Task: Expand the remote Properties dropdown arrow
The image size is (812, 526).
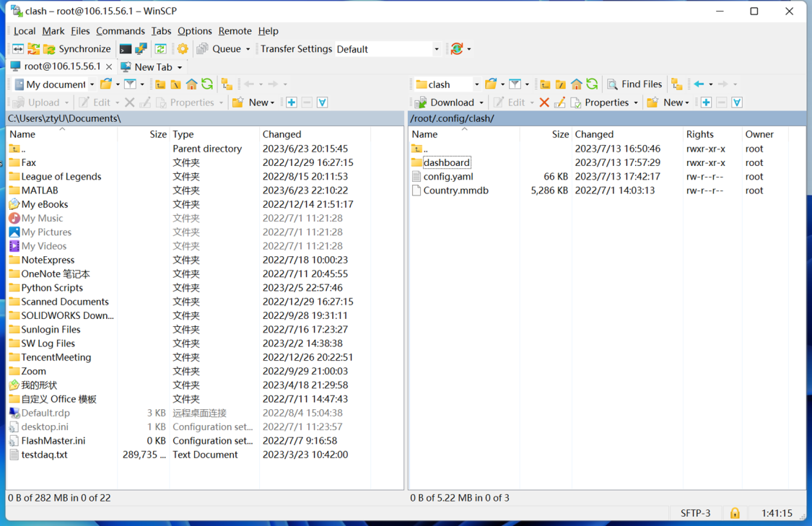Action: [x=636, y=103]
